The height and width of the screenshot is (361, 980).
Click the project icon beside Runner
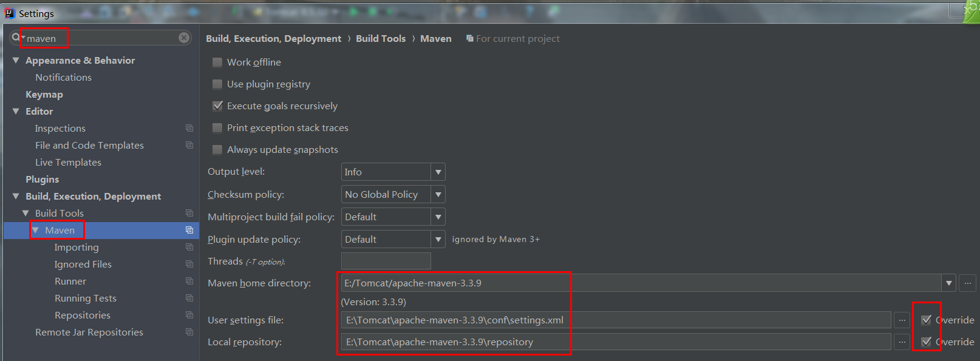coord(189,281)
